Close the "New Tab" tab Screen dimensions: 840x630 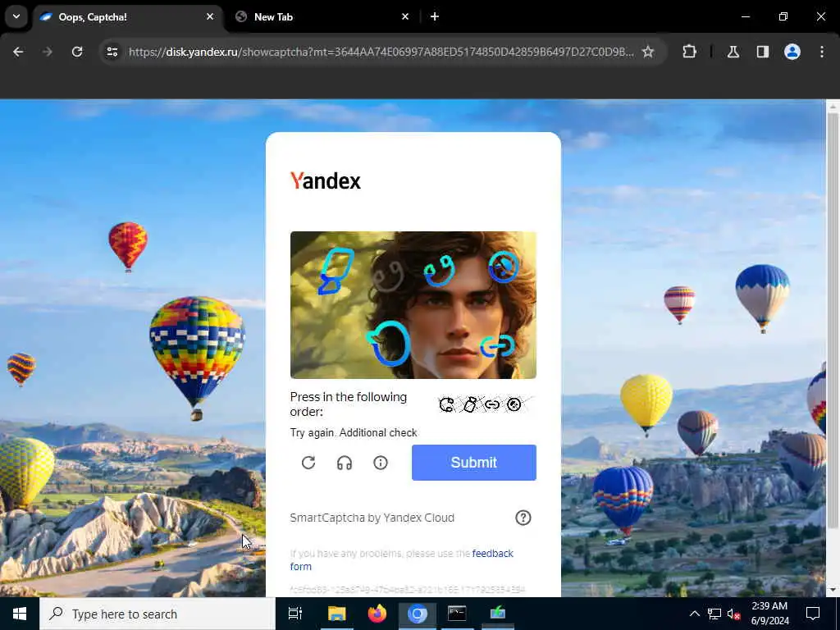tap(405, 16)
